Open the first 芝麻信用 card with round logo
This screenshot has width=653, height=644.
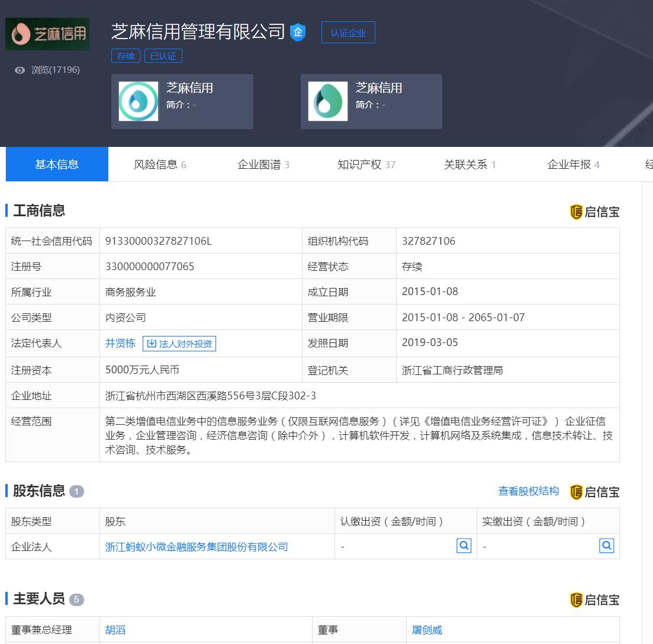(x=182, y=102)
